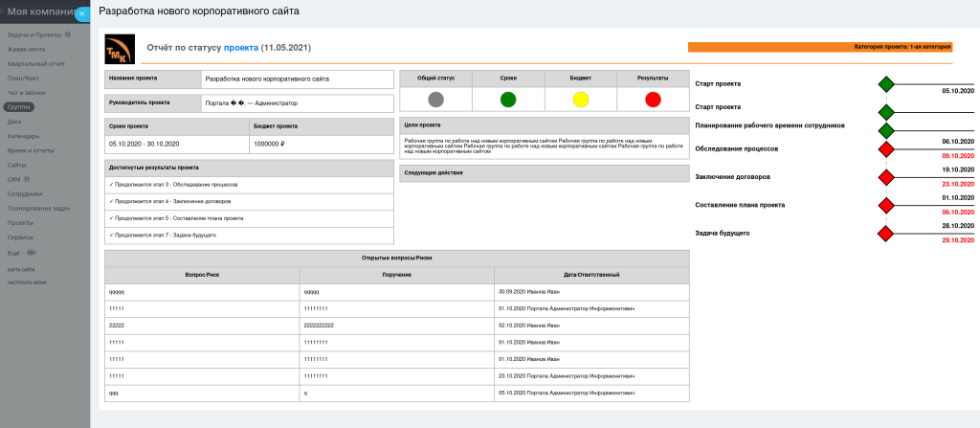Screen dimensions: 980x428
Task: Click Открытые вопросы/Риски table title
Action: [x=397, y=259]
